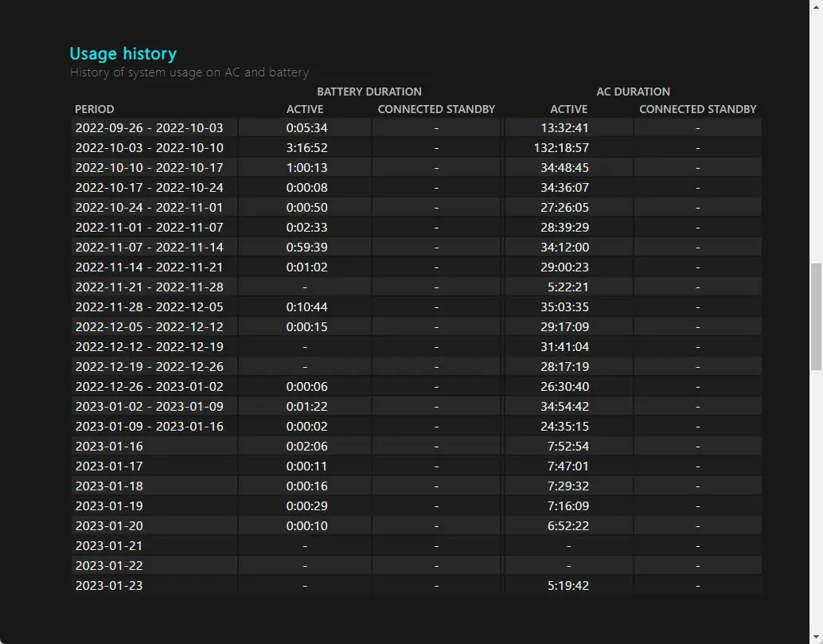Click period '2022-11-01 - 2022-11-07'

pyautogui.click(x=149, y=228)
